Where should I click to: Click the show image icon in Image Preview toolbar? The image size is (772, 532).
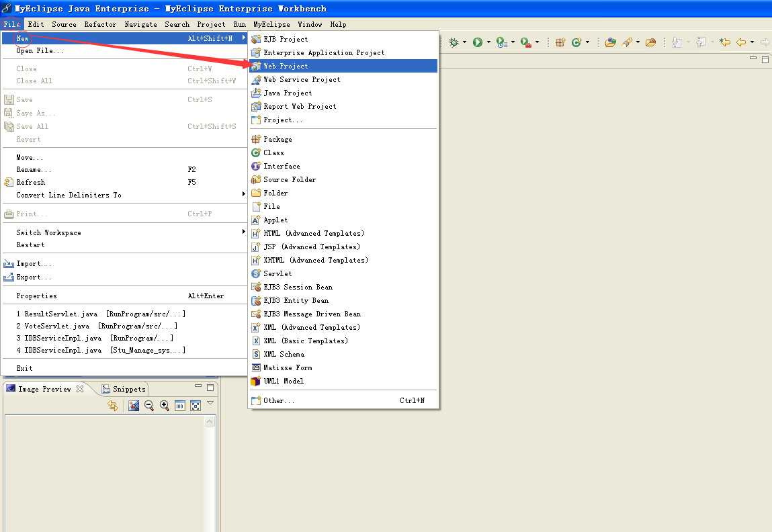click(134, 406)
